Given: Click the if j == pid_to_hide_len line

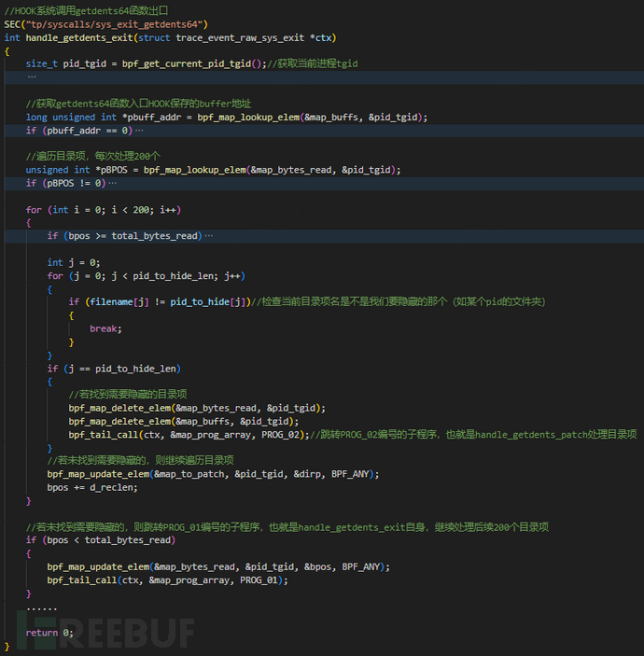Looking at the screenshot, I should coord(114,368).
